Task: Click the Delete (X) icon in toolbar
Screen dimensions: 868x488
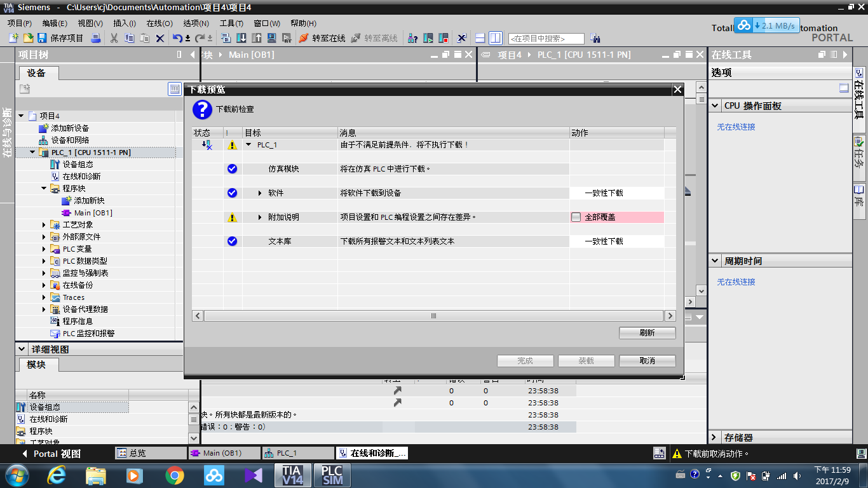Action: click(x=160, y=38)
